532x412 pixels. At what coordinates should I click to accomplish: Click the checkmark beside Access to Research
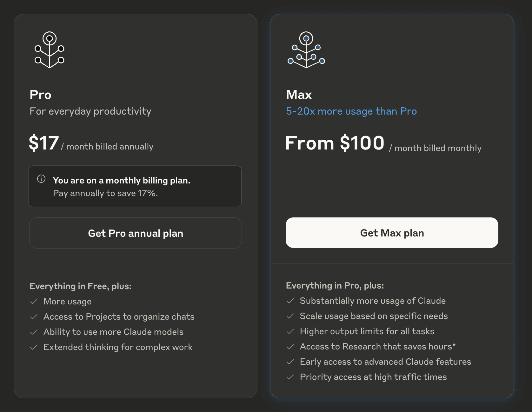290,346
